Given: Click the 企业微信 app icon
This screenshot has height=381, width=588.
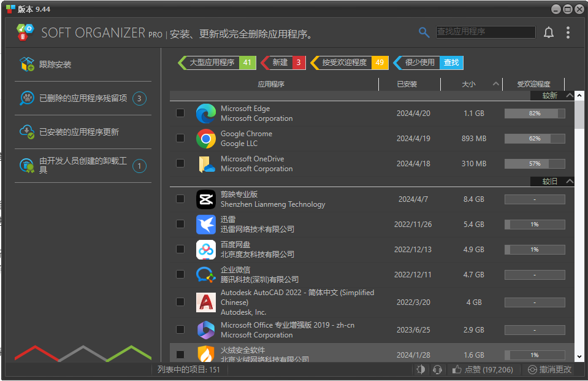Looking at the screenshot, I should point(206,275).
